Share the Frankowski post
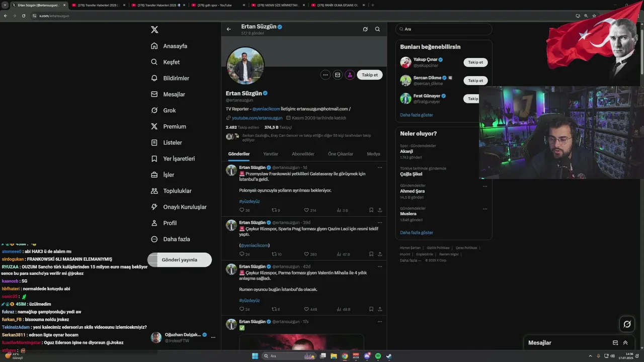 [380, 210]
